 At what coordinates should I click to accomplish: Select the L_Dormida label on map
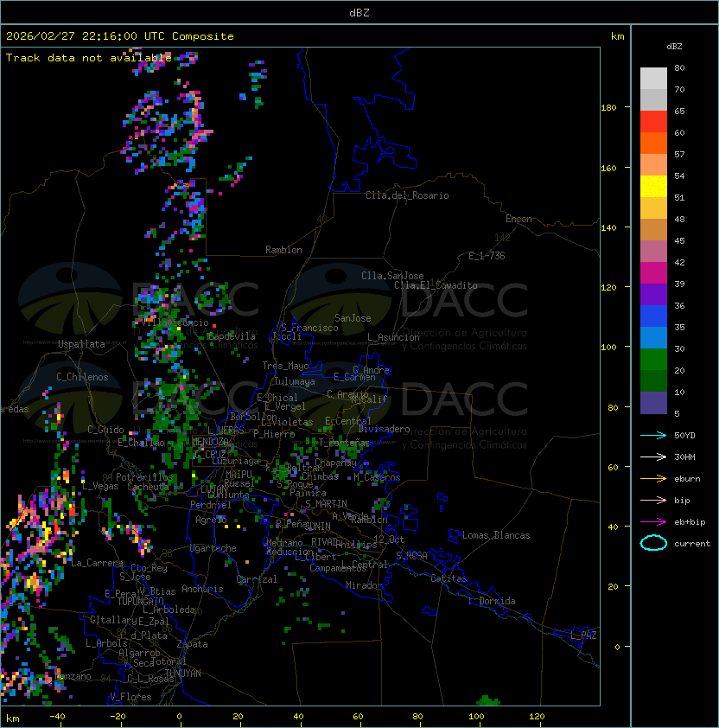tap(492, 601)
